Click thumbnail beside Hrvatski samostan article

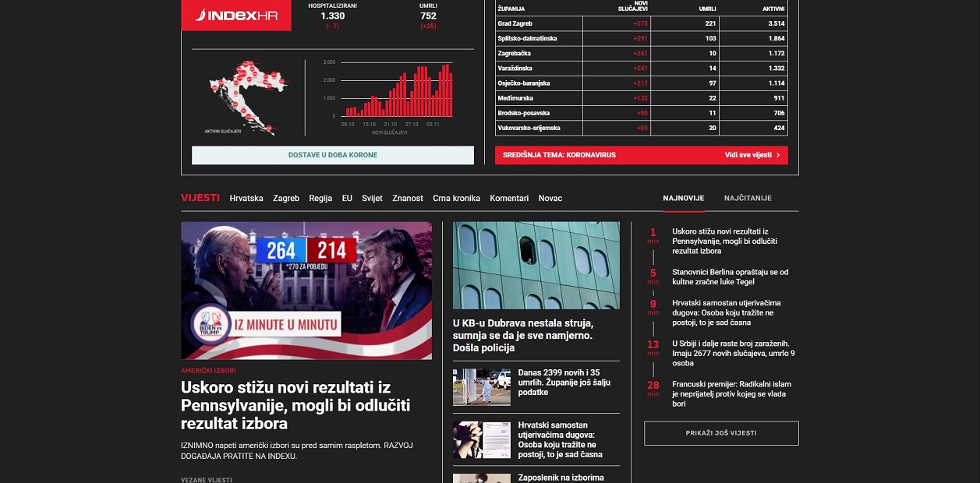tap(482, 440)
